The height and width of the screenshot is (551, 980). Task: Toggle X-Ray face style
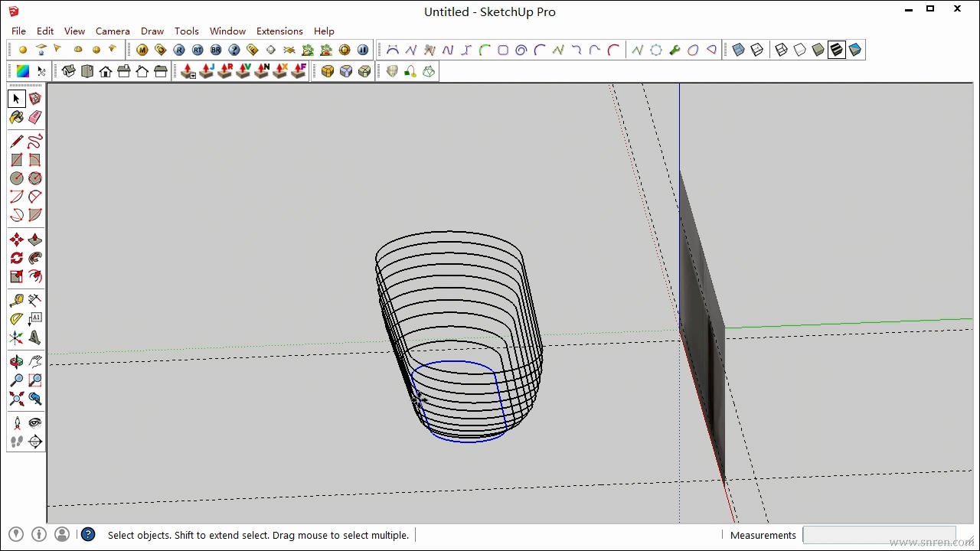coord(739,50)
